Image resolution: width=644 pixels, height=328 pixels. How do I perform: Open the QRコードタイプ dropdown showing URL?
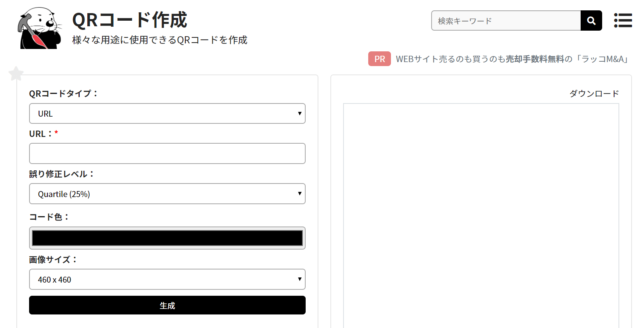[x=167, y=113]
